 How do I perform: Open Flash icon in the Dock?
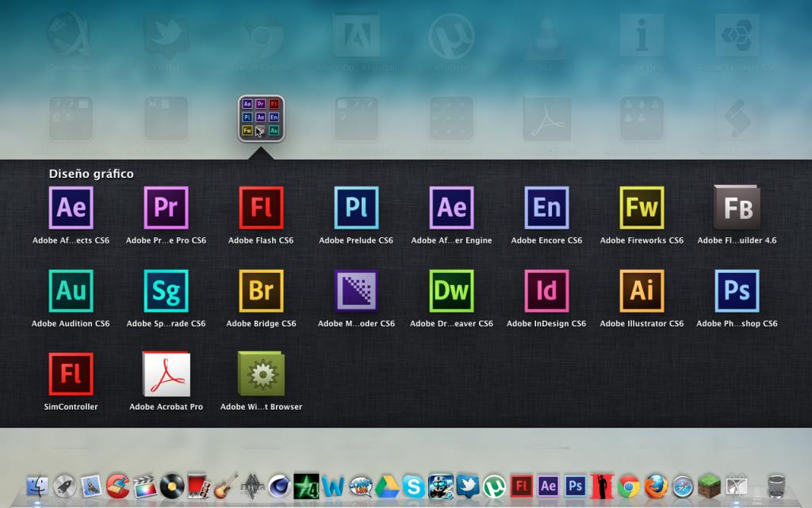pyautogui.click(x=522, y=487)
